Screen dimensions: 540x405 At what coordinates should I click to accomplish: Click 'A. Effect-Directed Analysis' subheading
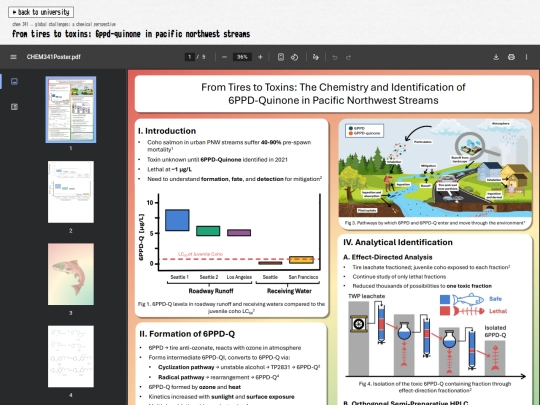(387, 257)
